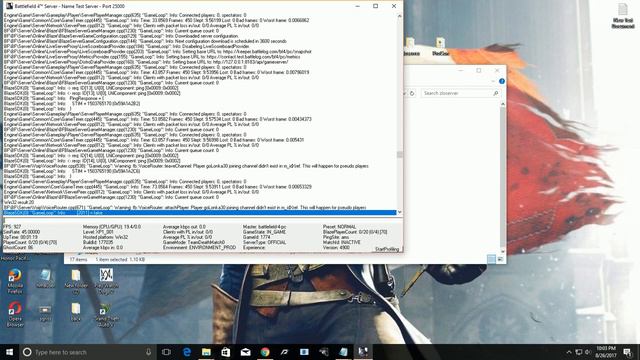The image size is (640, 360).
Task: Click the taskbar clock showing 10:03 PM
Action: 606,352
